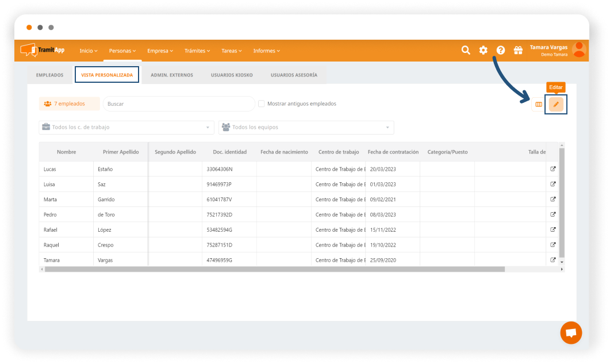Click the search magnifier icon in header
The image size is (610, 364).
point(466,51)
